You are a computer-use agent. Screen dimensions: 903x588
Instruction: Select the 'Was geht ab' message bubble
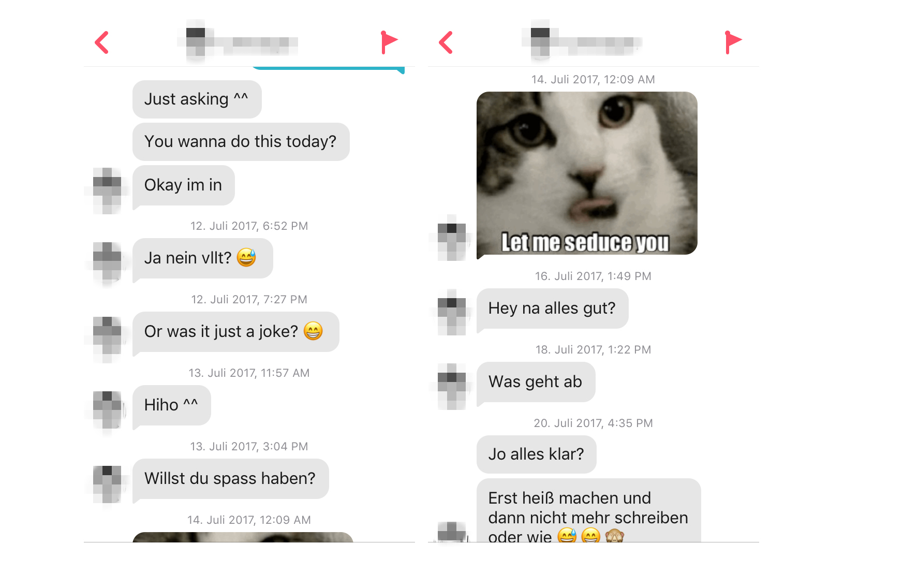[x=536, y=381]
